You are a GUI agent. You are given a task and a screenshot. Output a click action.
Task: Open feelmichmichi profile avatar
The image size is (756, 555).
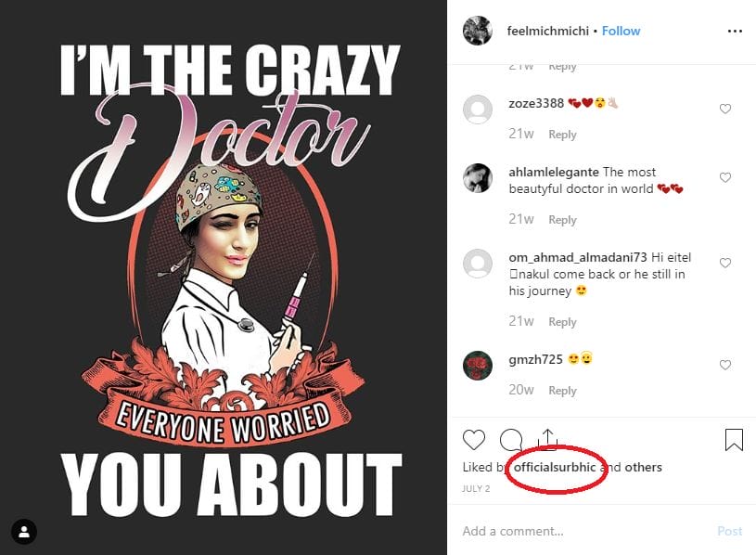[478, 31]
